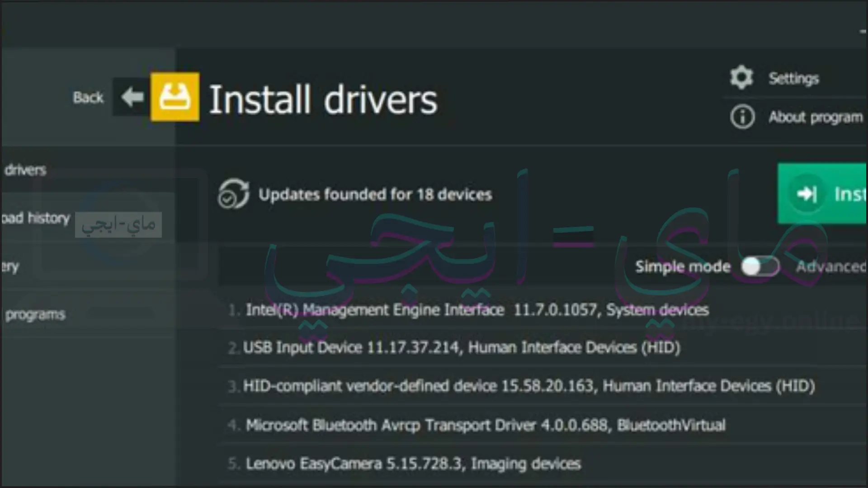Open the Settings link
Viewport: 868px width, 488px height.
(794, 79)
